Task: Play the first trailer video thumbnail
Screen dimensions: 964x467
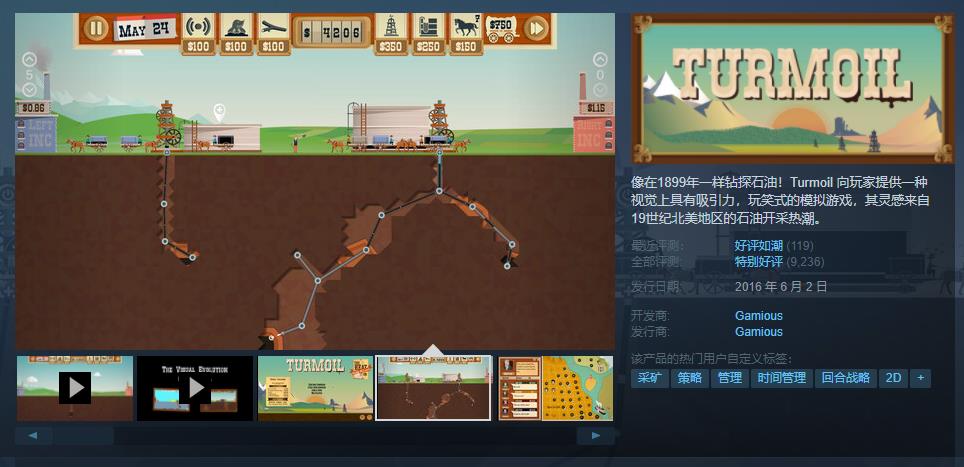Action: 75,388
